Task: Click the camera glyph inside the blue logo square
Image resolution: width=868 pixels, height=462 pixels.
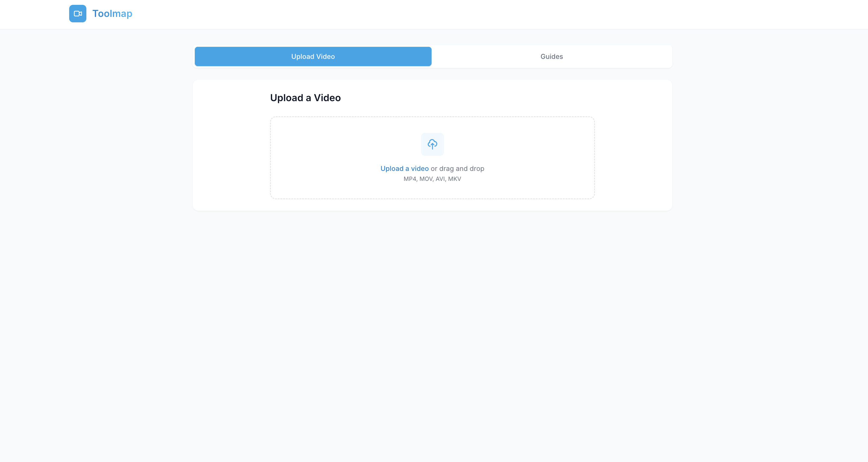Action: tap(78, 14)
